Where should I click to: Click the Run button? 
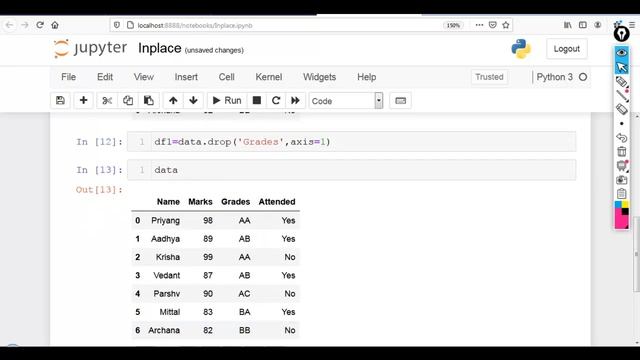(x=227, y=100)
